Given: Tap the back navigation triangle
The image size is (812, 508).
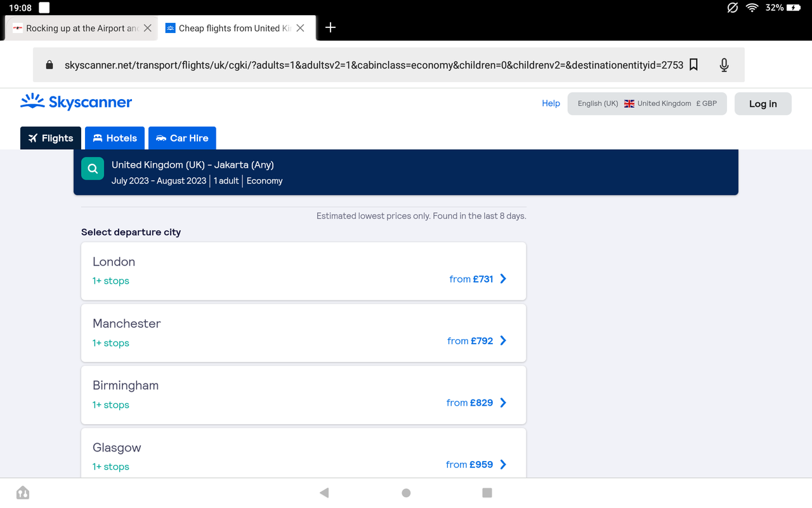Looking at the screenshot, I should tap(324, 492).
